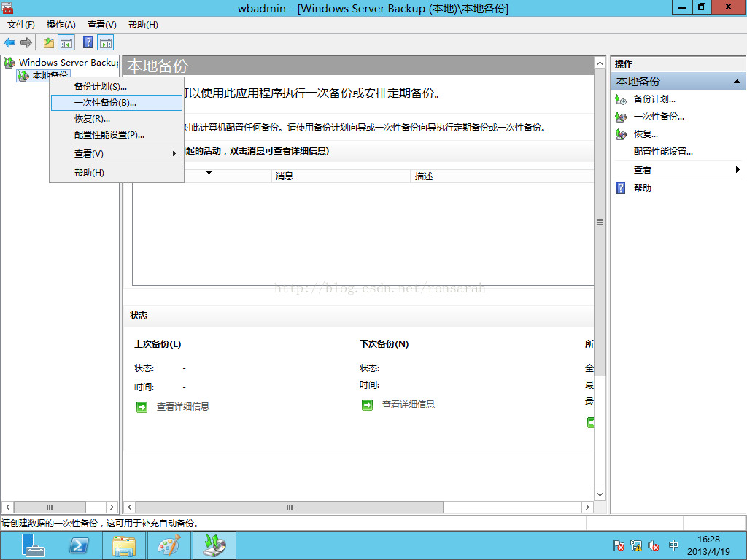Click the Action Center flag tray icon
The image size is (747, 560).
(x=619, y=545)
